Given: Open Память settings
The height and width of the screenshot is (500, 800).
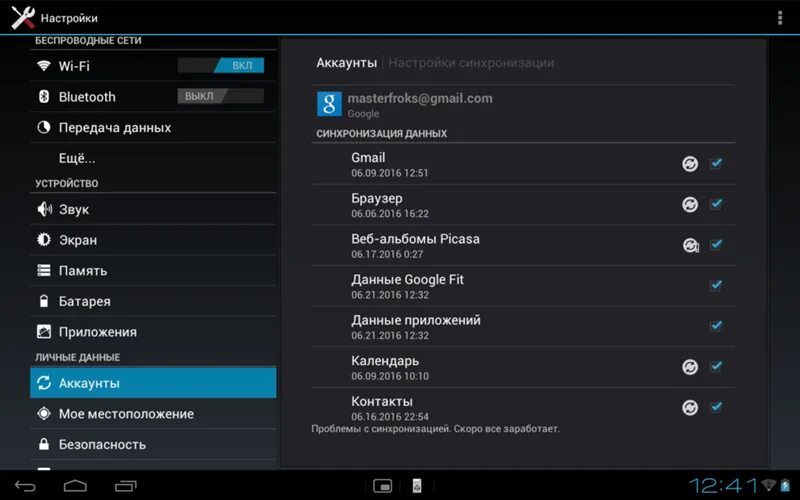Looking at the screenshot, I should (153, 270).
